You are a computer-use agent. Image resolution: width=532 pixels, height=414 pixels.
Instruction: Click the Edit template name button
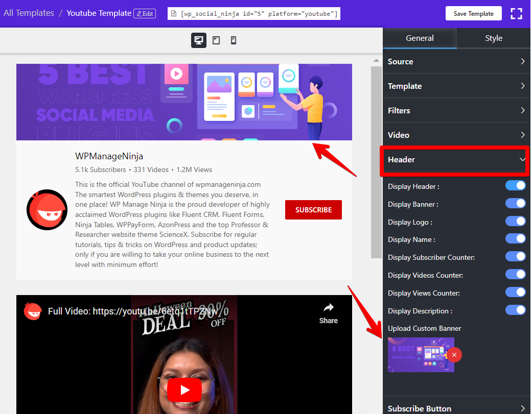[x=145, y=14]
